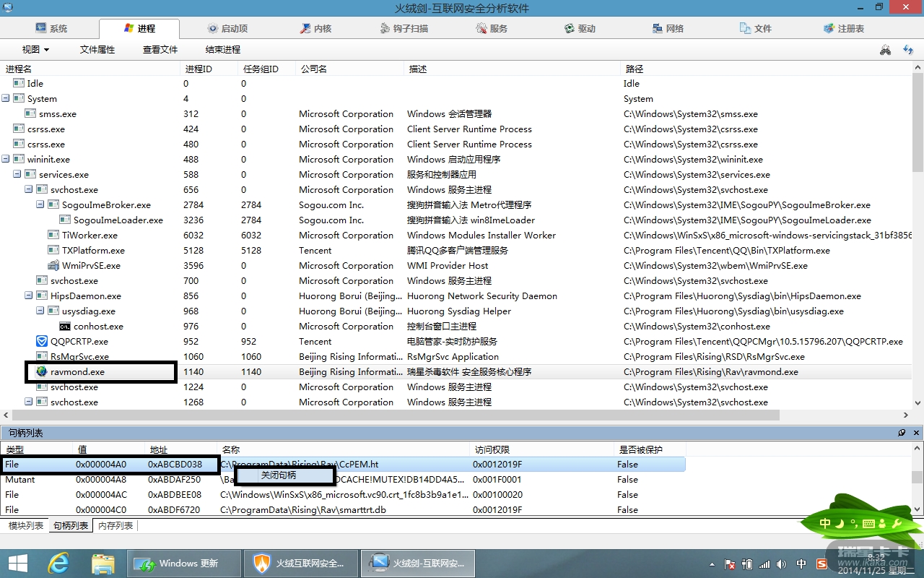Switch to the 驱动 tab
Viewport: 924px width, 578px height.
tap(580, 29)
